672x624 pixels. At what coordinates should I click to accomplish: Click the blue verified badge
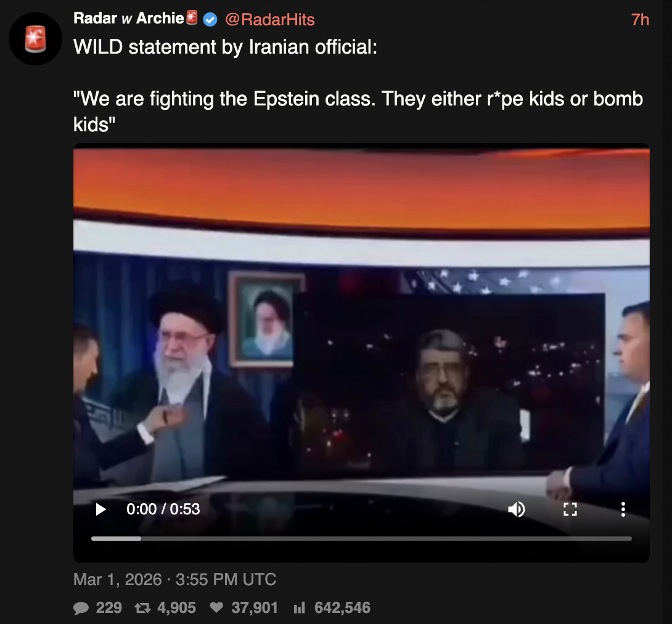pos(210,19)
